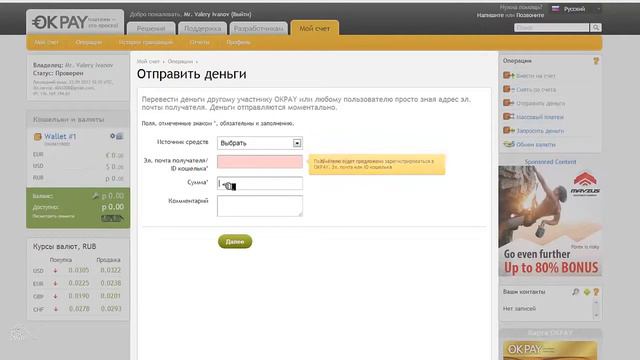640x360 pixels.
Task: Click the Снять со счета icon
Action: coord(508,89)
